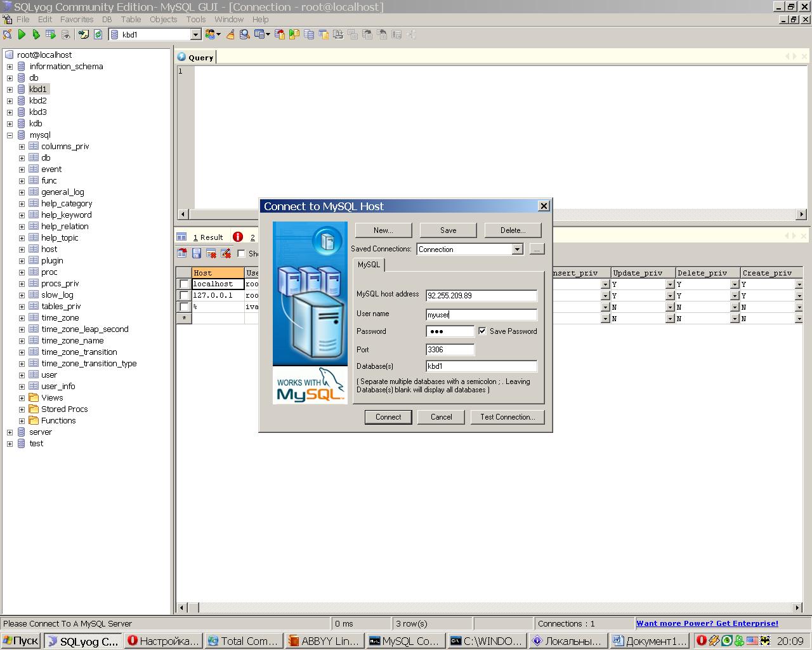
Task: Click the New Connection icon in toolbar
Action: [7, 35]
